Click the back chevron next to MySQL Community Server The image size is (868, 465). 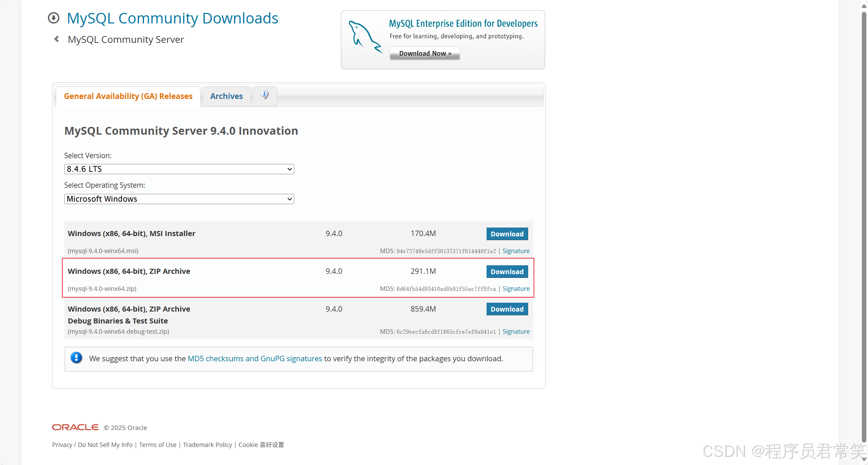57,39
